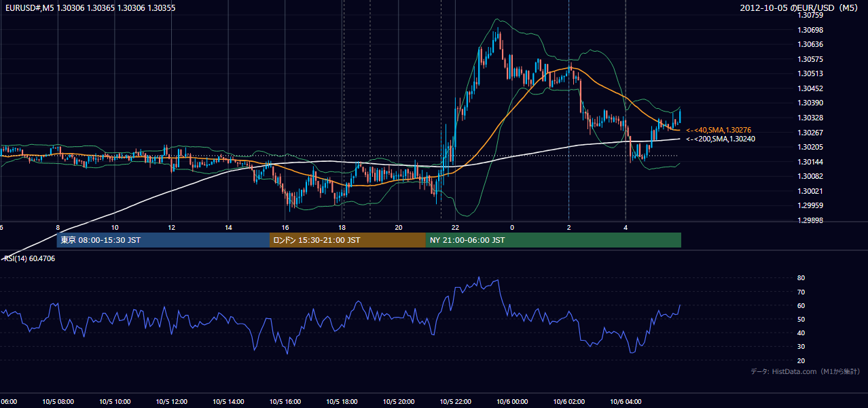Viewport: 868px width, 408px height.
Task: Click the 10/5 14:00 bottom date label
Action: point(229,401)
